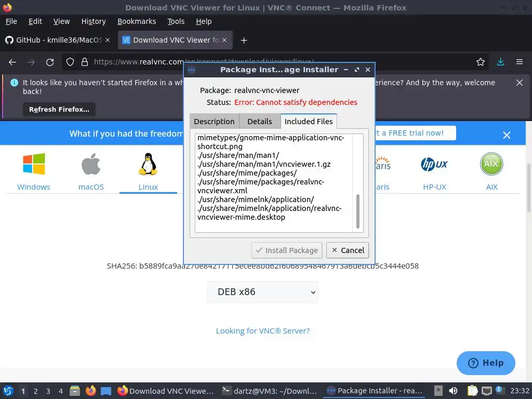Click the show desktop taskbar icon
Image resolution: width=532 pixels, height=399 pixels.
point(106,391)
